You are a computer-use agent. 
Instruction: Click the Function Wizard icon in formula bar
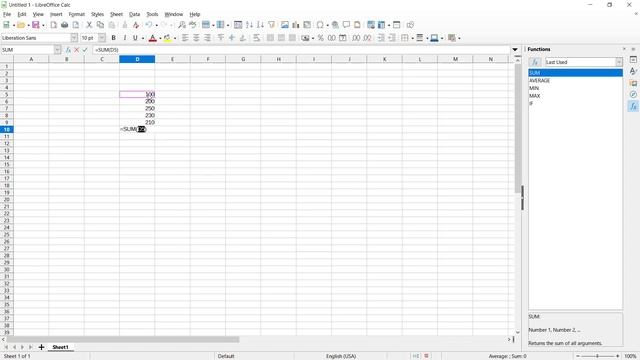coord(68,50)
